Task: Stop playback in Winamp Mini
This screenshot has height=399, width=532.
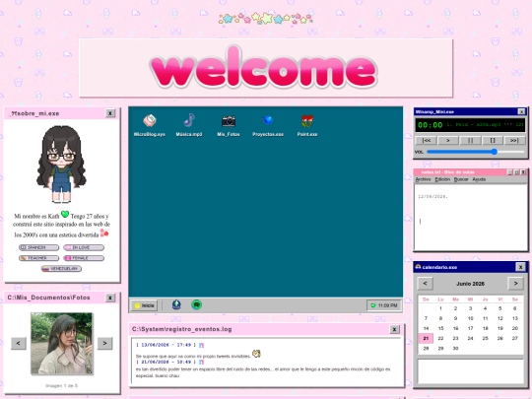Action: [x=493, y=141]
